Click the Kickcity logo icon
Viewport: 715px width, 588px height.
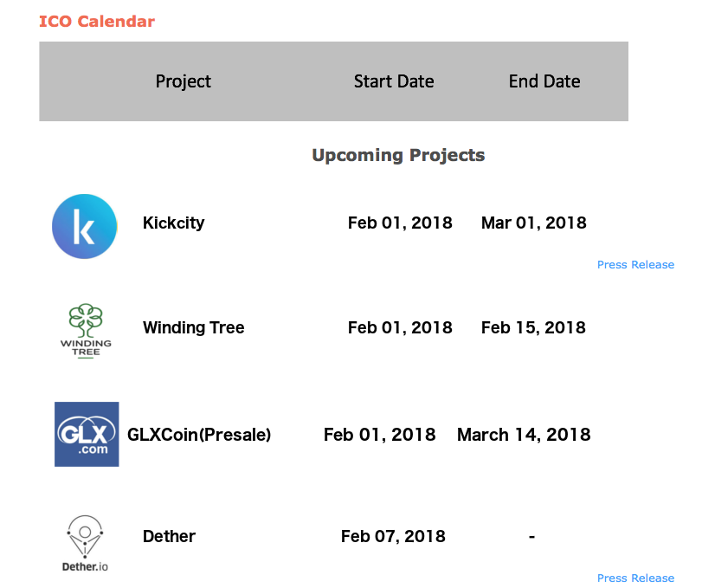point(84,226)
